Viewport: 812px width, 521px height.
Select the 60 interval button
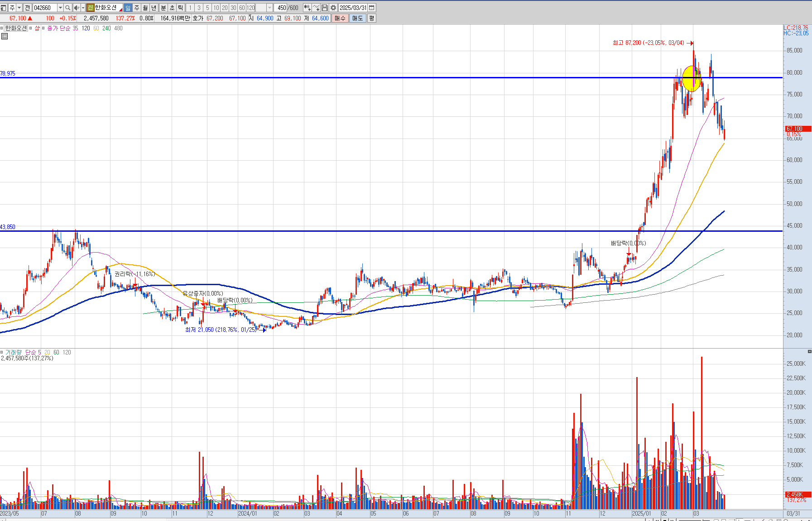242,8
